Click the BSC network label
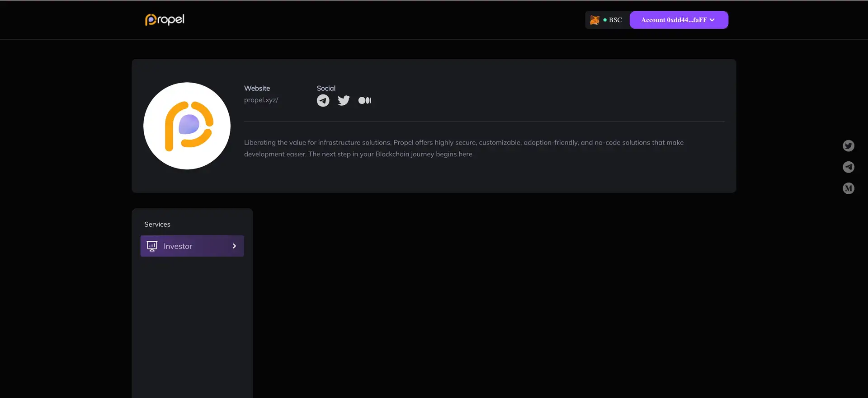 click(615, 20)
